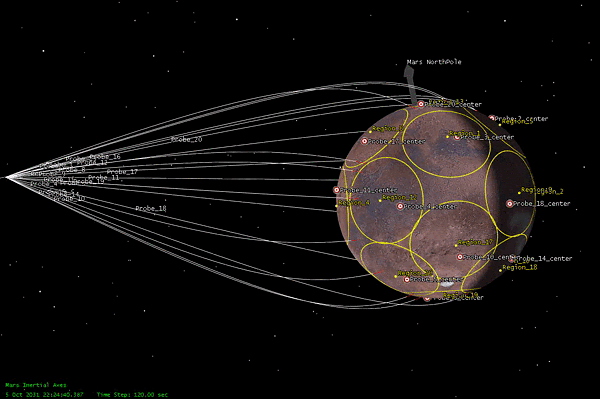The width and height of the screenshot is (600, 399).
Task: Click the Region_12 label
Action: tap(399, 197)
